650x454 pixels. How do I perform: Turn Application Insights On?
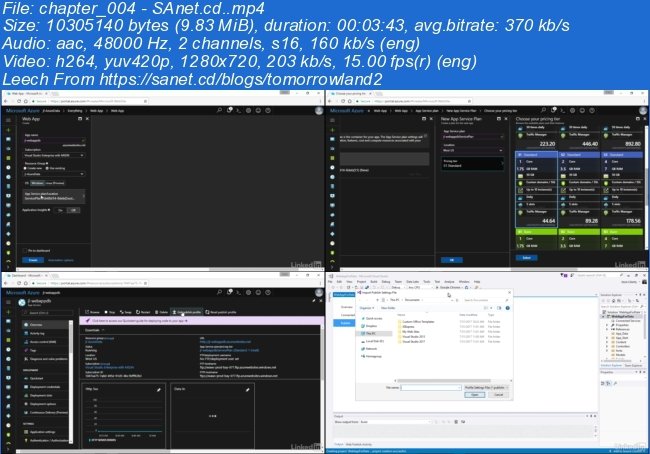[x=61, y=210]
